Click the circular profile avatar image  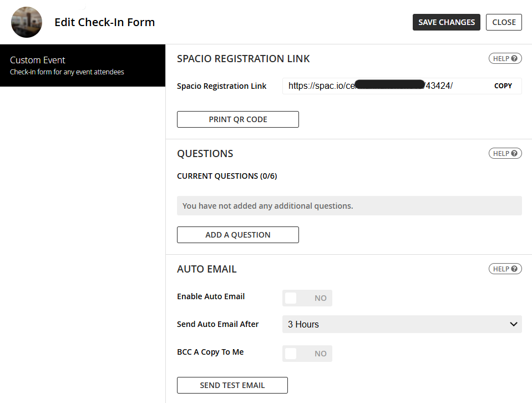pos(26,22)
